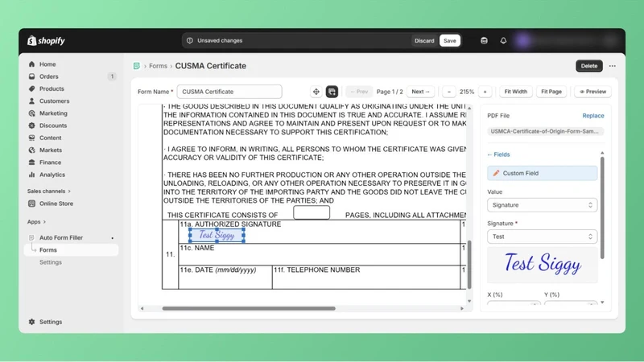
Task: Select the move/pan tool
Action: pos(316,92)
